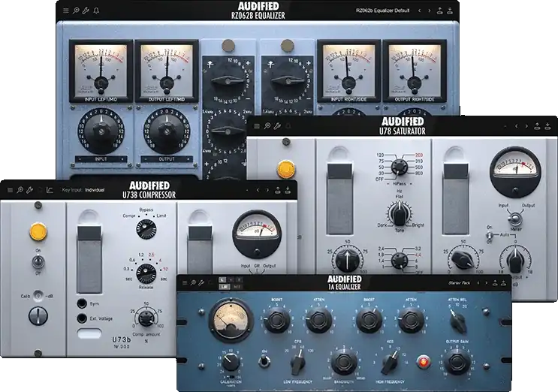558x392 pixels.
Task: Click the U73B yellow power lamp
Action: [38, 232]
